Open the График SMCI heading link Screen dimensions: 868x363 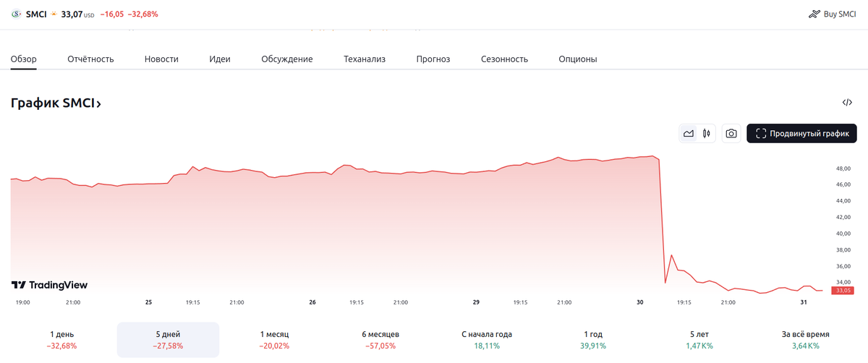click(56, 103)
